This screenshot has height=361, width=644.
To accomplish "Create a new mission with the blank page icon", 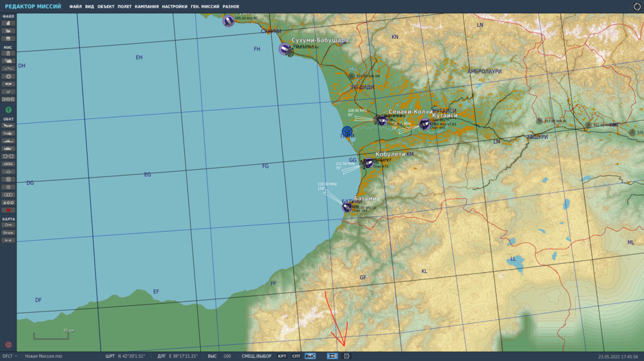I will click(x=8, y=23).
